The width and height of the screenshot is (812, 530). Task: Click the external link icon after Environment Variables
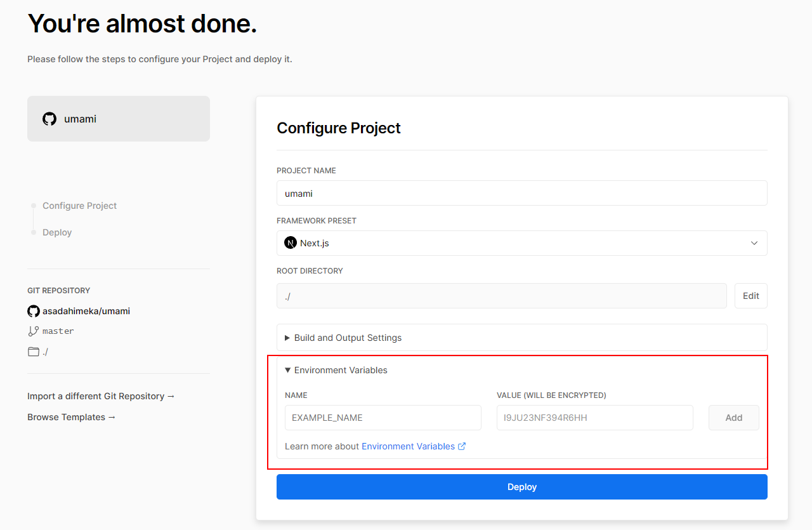pos(462,446)
